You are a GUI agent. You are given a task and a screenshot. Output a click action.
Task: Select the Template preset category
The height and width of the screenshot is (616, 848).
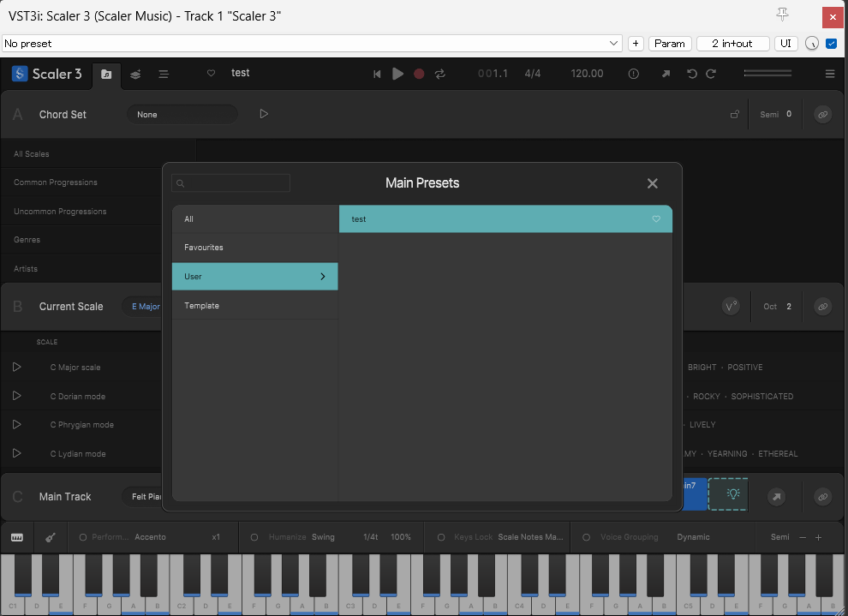point(254,306)
